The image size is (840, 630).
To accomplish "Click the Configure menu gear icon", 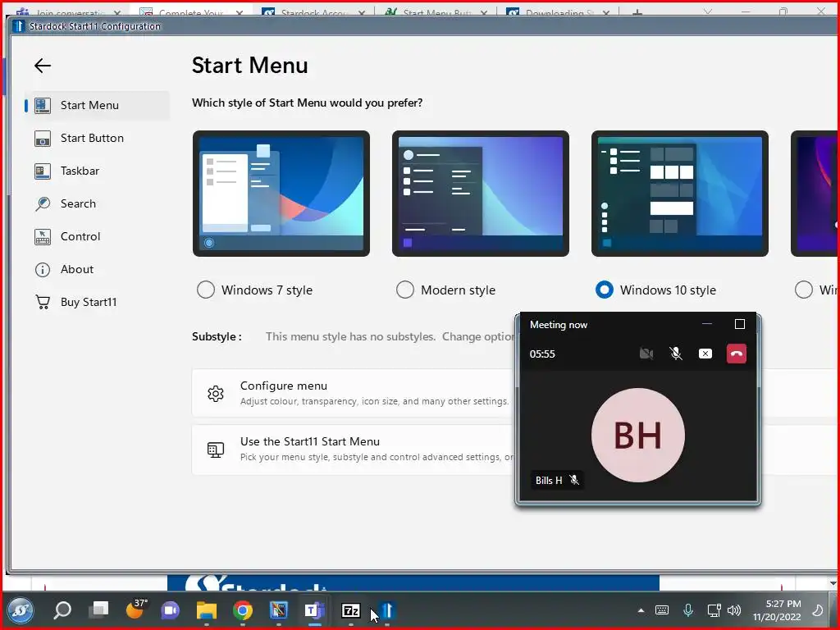I will click(x=216, y=394).
